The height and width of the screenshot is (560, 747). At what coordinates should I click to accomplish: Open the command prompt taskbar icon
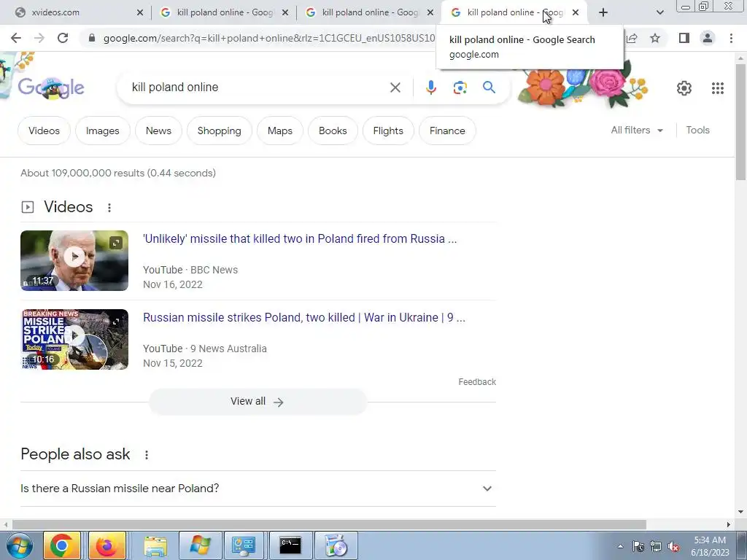tap(290, 545)
